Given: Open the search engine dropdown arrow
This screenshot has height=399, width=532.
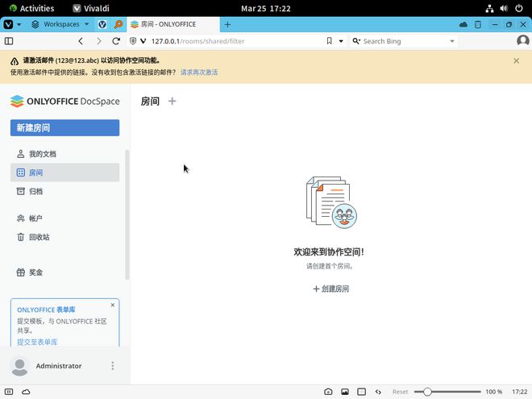Looking at the screenshot, I should (x=451, y=41).
